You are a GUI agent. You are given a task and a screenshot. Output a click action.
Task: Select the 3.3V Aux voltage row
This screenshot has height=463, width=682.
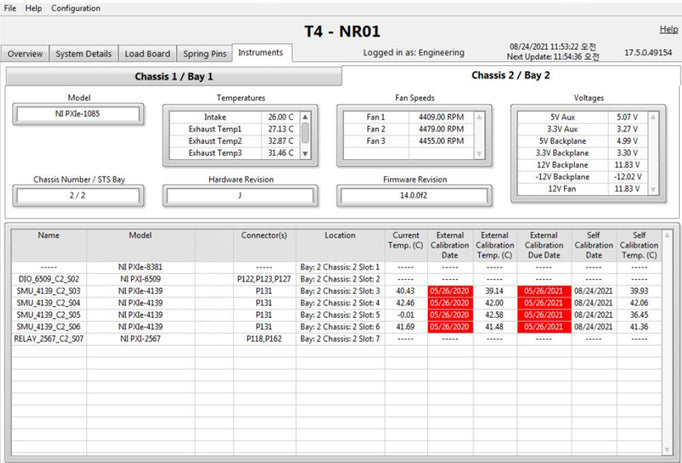pos(582,129)
